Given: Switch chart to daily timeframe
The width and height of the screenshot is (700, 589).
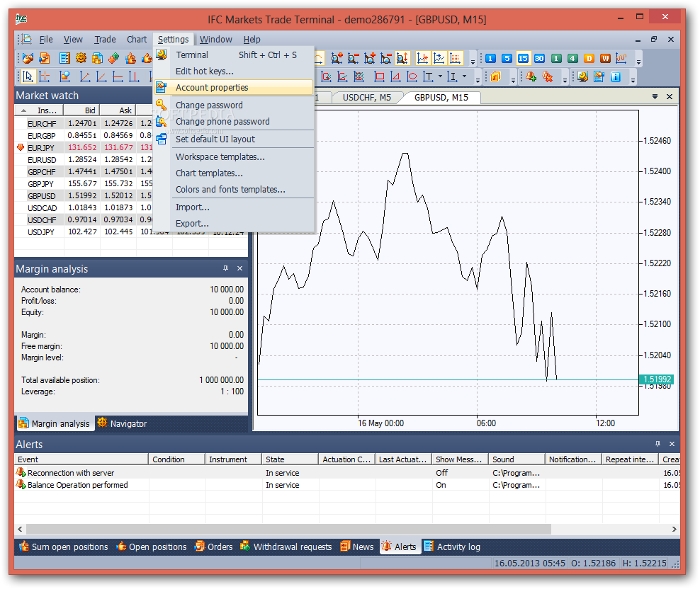Looking at the screenshot, I should coord(589,59).
